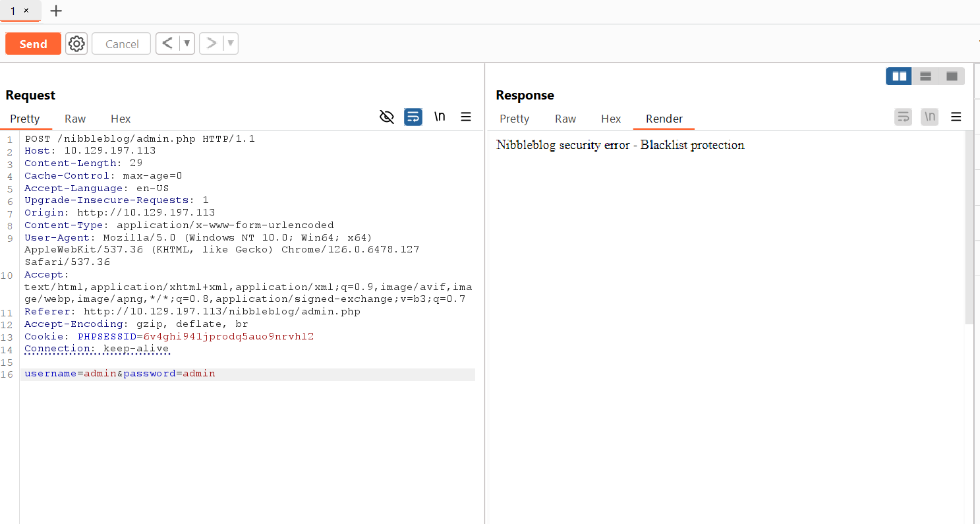980x524 pixels.
Task: Toggle hidden characters eye icon in Request
Action: click(x=387, y=117)
